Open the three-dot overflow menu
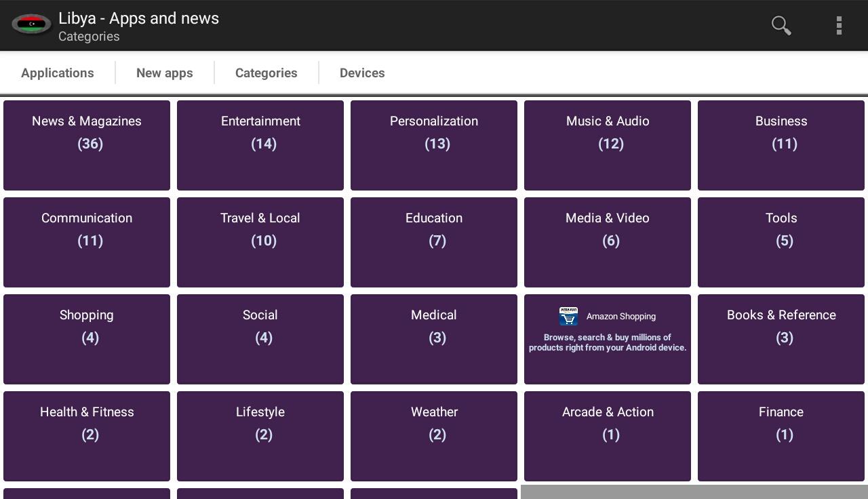This screenshot has height=499, width=868. [839, 25]
